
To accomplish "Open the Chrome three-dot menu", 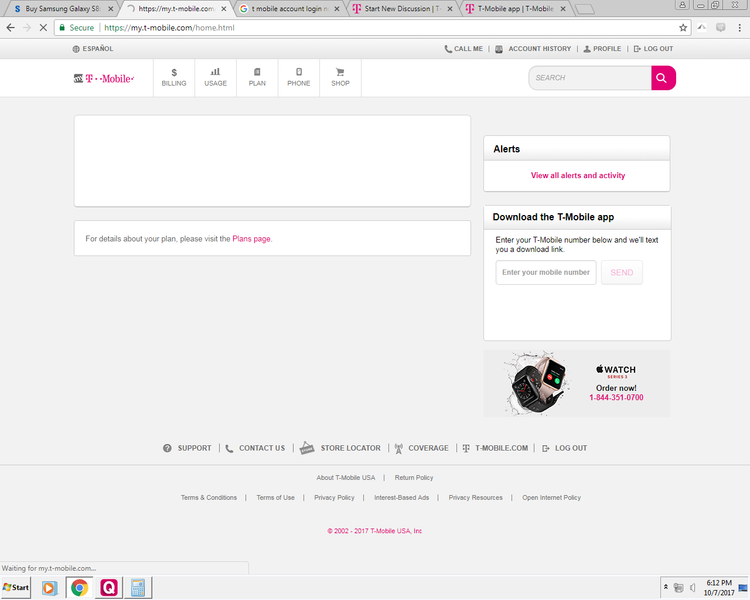I will [x=739, y=28].
